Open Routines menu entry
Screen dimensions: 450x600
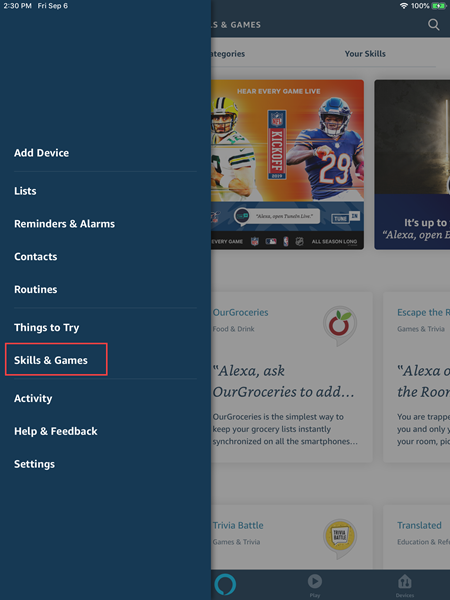(36, 289)
